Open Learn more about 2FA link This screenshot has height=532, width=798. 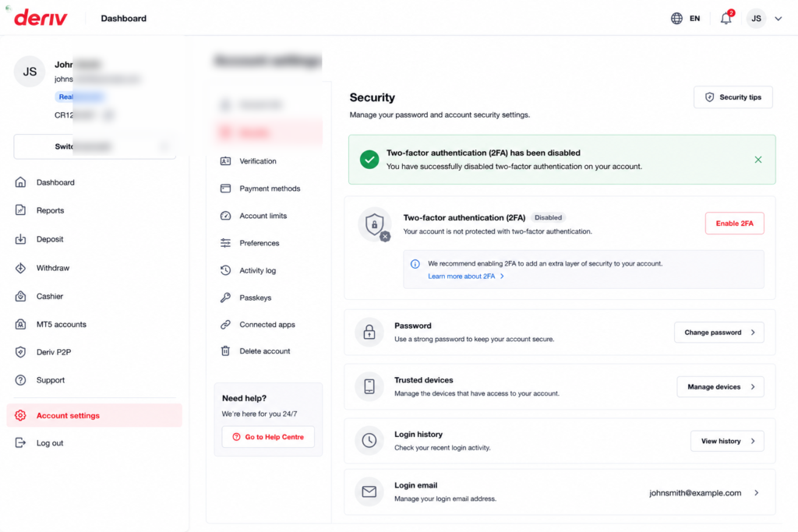click(x=466, y=277)
